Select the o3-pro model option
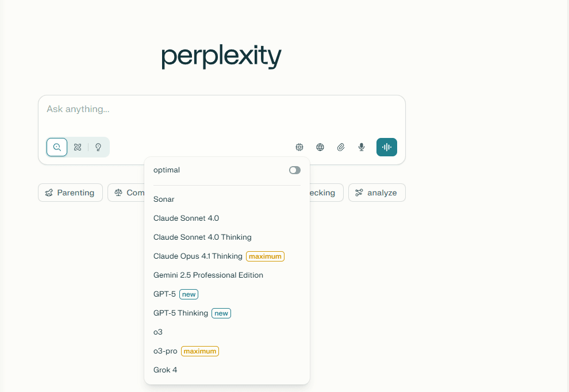The height and width of the screenshot is (392, 569). (x=166, y=351)
